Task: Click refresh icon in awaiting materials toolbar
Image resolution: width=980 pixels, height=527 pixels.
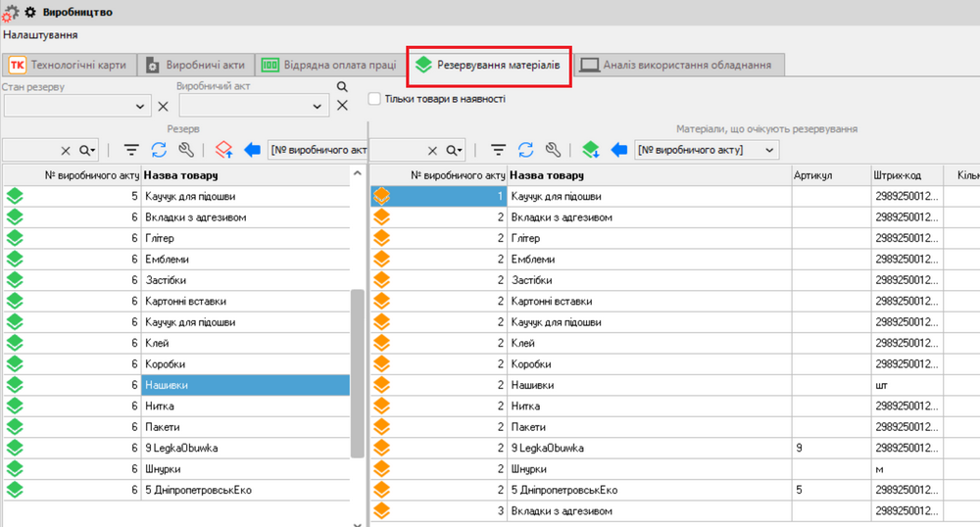Action: click(526, 150)
